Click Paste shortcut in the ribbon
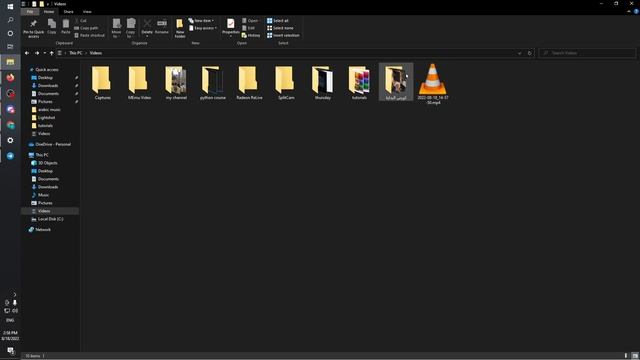The height and width of the screenshot is (360, 640). [x=89, y=35]
